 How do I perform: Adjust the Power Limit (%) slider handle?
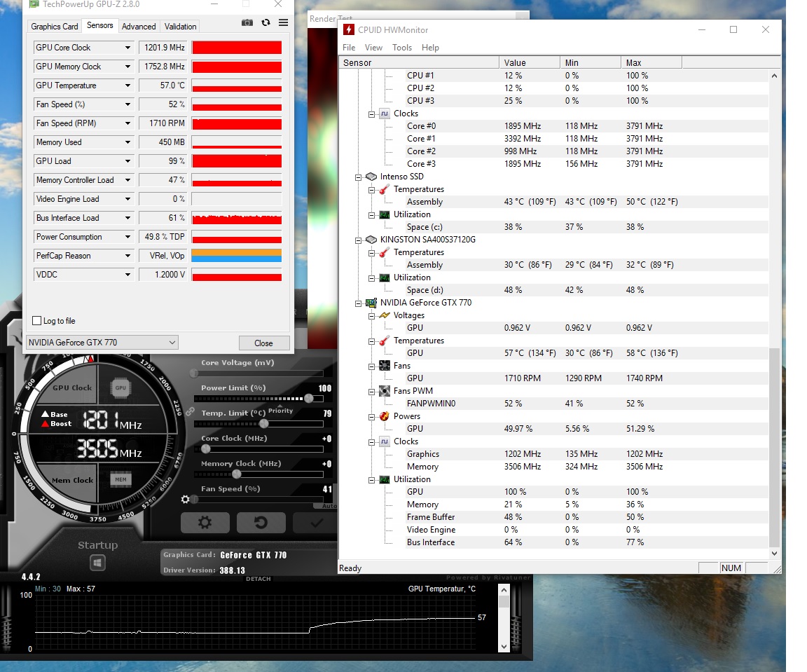[x=309, y=398]
